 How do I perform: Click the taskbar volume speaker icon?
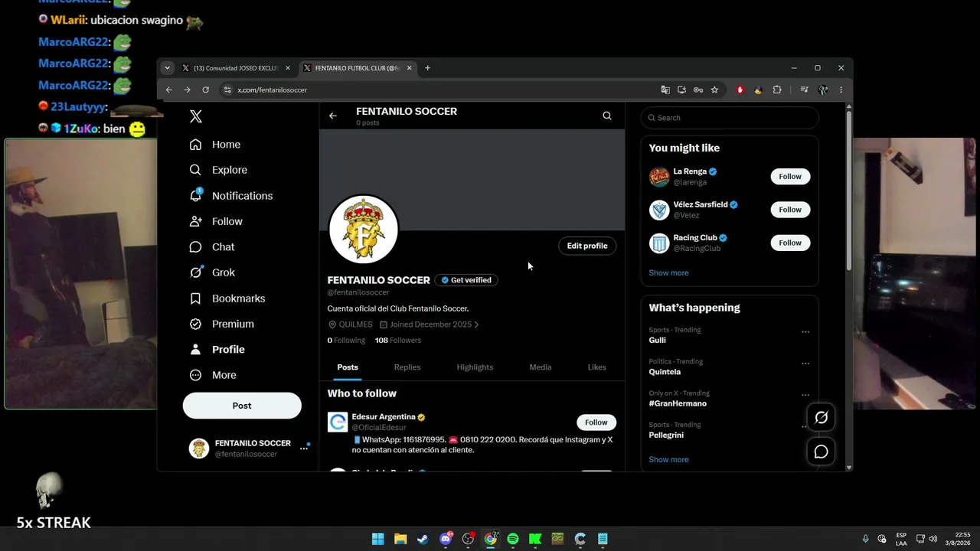tap(933, 539)
